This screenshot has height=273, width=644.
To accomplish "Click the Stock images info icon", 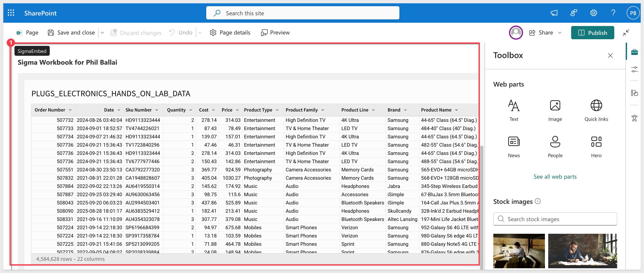I will click(x=538, y=201).
